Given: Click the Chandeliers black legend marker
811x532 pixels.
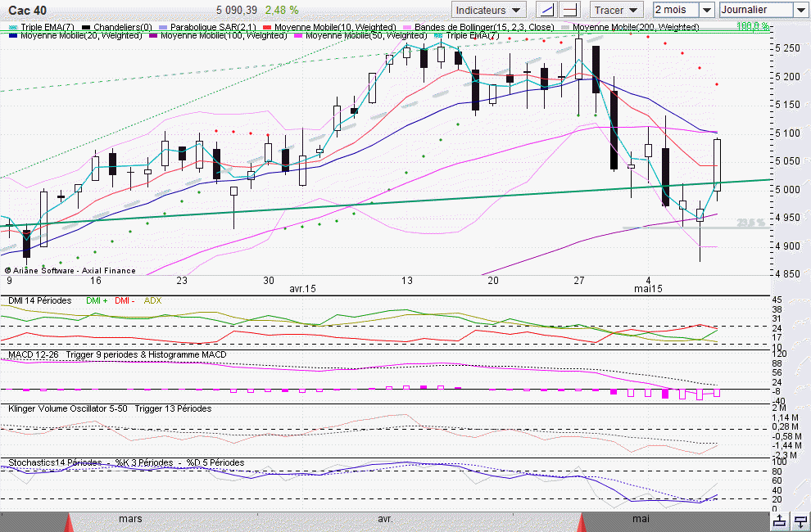Looking at the screenshot, I should 86,27.
